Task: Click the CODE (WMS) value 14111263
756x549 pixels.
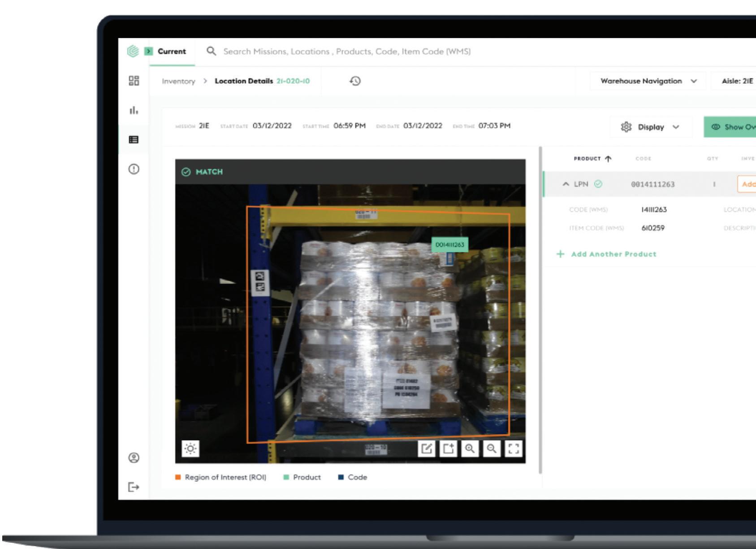Action: coord(654,209)
